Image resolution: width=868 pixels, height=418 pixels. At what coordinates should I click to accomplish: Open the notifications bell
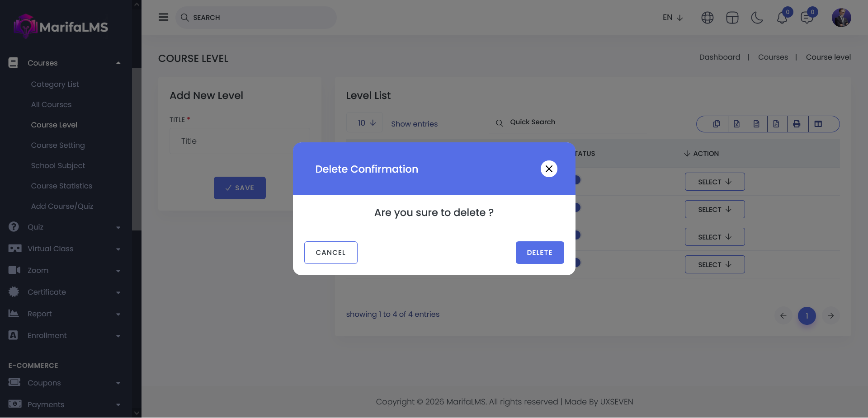[782, 18]
